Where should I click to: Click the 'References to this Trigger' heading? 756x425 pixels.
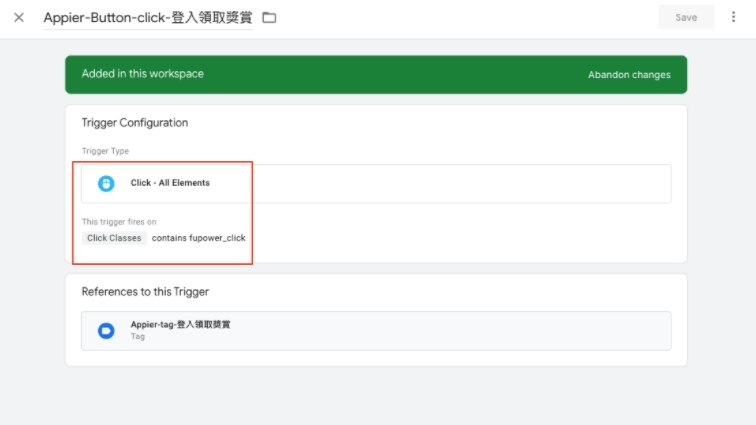145,292
